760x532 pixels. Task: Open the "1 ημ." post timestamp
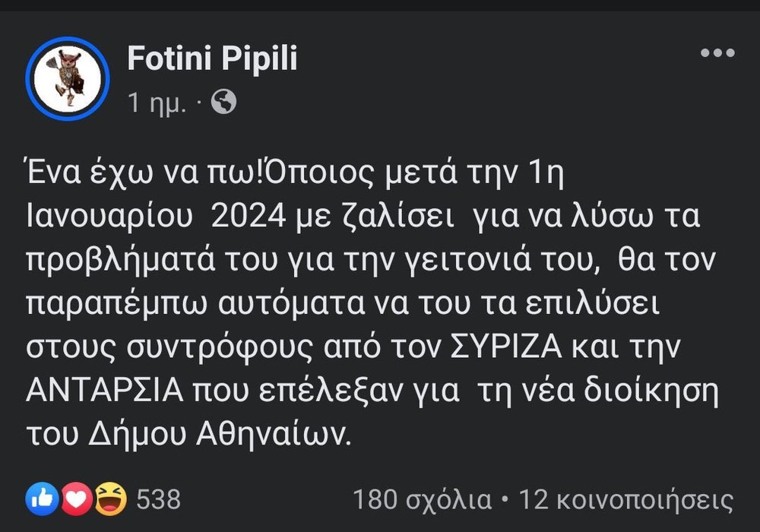coord(156,103)
